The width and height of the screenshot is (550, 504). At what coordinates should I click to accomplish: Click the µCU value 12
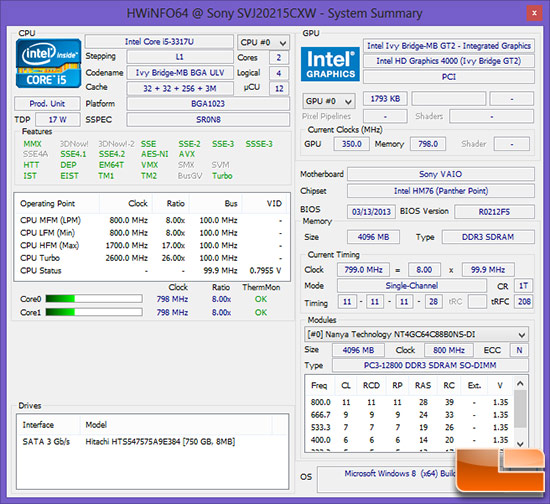tap(279, 88)
